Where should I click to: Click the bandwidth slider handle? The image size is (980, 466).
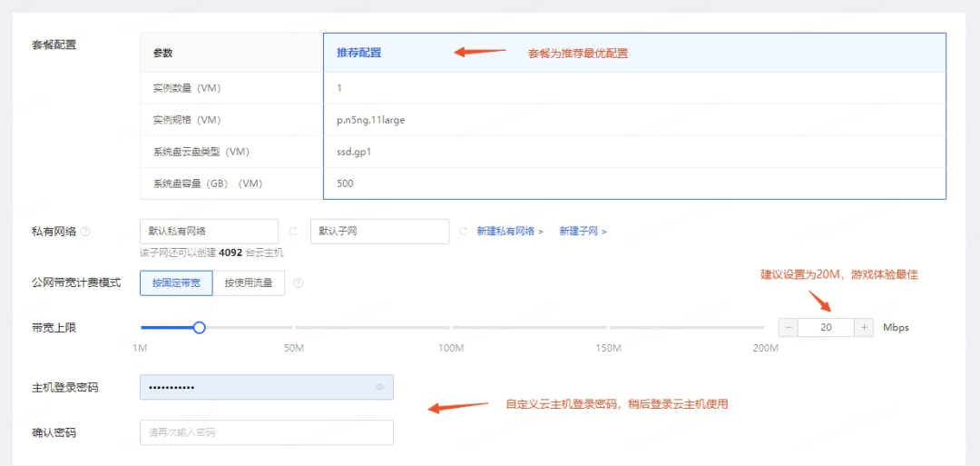pyautogui.click(x=200, y=327)
